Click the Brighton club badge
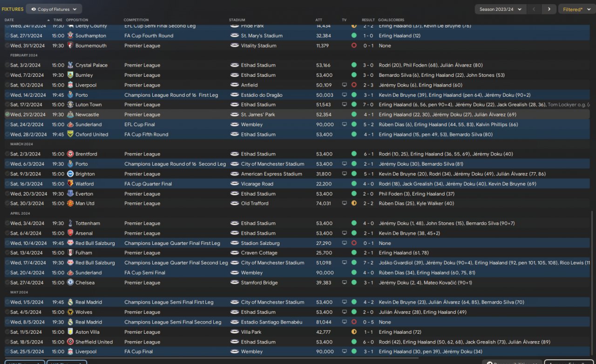Viewport: 596px width, 364px height. 70,174
